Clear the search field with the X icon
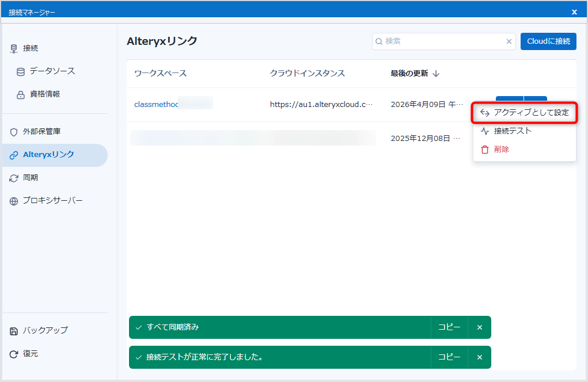 click(x=509, y=41)
